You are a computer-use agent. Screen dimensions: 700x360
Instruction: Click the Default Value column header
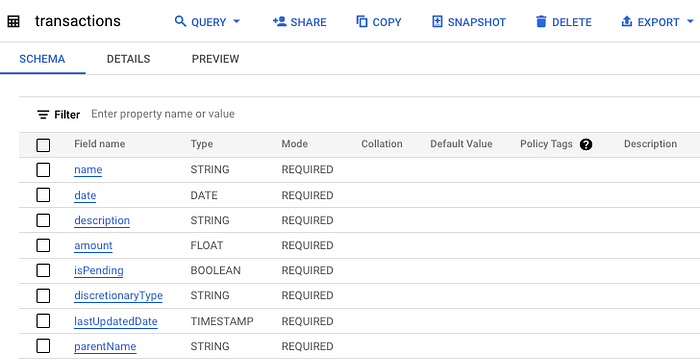tap(461, 144)
